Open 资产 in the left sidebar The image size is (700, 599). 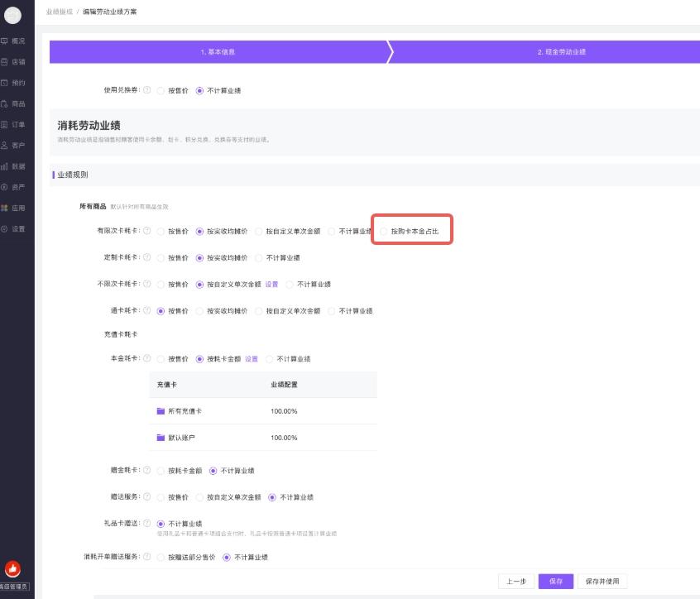(x=13, y=188)
